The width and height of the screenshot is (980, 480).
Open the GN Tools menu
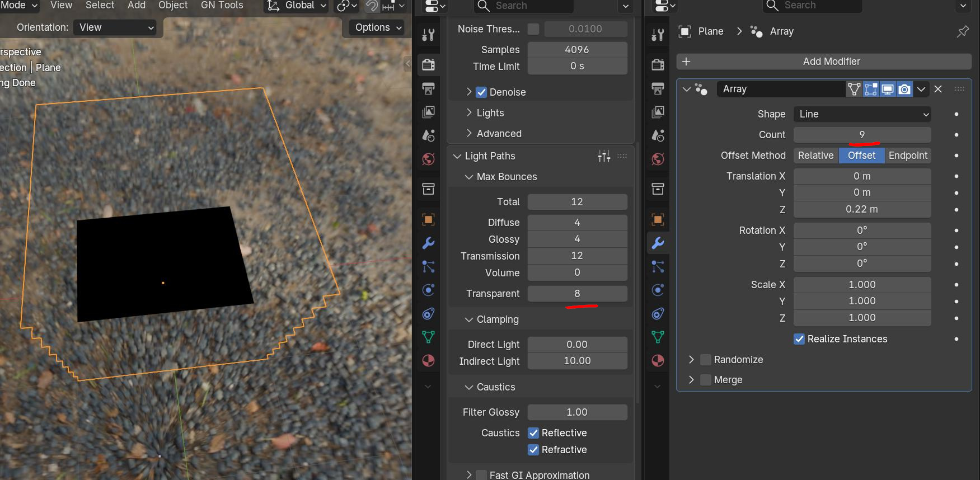click(x=222, y=5)
